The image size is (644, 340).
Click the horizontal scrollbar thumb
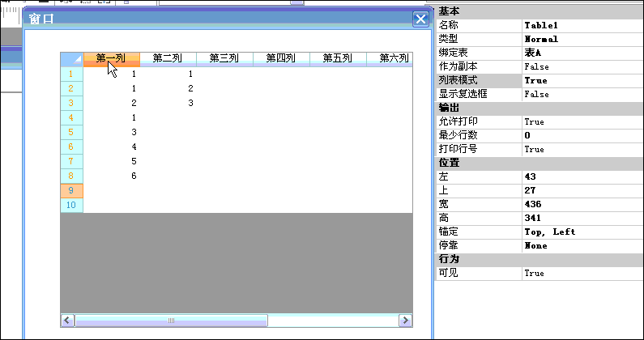(171, 321)
